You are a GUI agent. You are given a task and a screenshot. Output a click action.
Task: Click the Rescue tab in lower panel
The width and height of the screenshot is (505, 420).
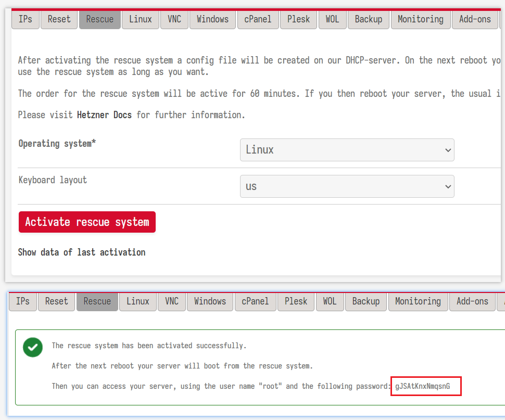[x=97, y=301]
